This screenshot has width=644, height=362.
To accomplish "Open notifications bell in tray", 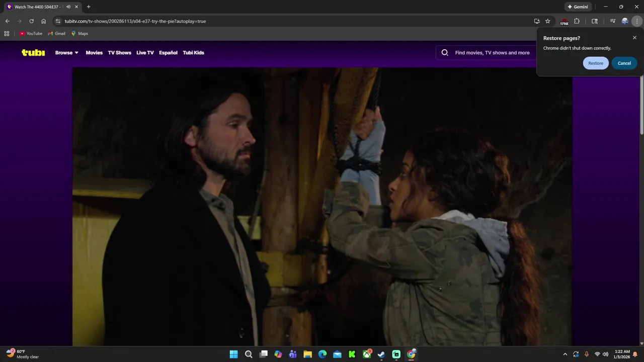I will [635, 354].
